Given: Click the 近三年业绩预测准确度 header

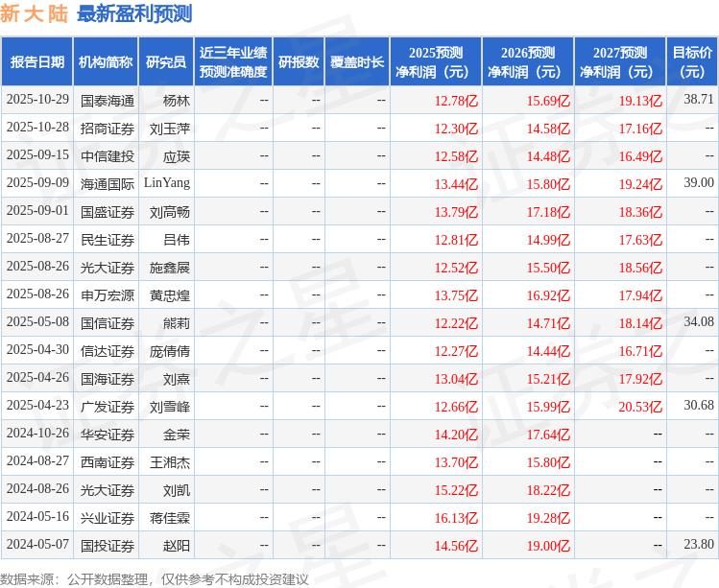Looking at the screenshot, I should (x=233, y=62).
